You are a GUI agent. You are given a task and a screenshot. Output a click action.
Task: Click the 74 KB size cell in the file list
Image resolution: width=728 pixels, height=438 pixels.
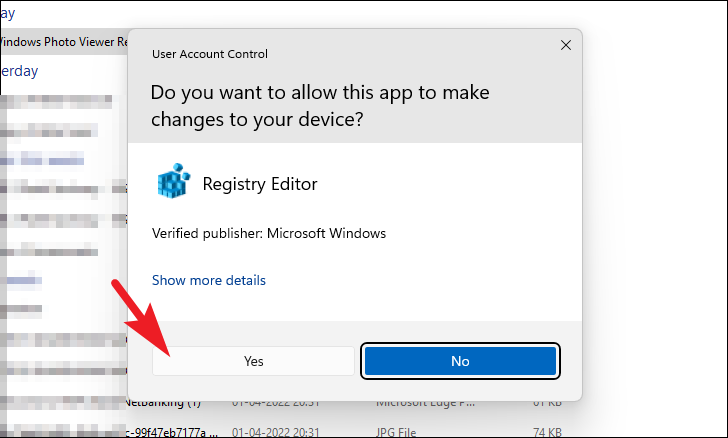tap(547, 432)
